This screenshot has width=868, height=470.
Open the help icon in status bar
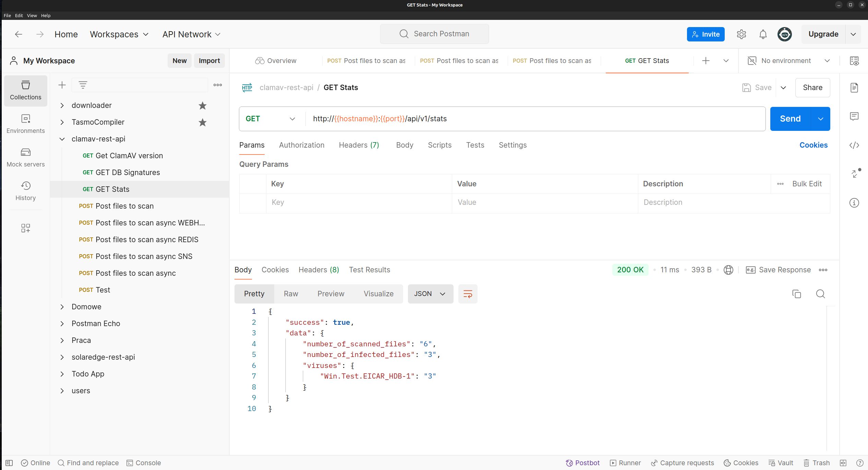859,463
